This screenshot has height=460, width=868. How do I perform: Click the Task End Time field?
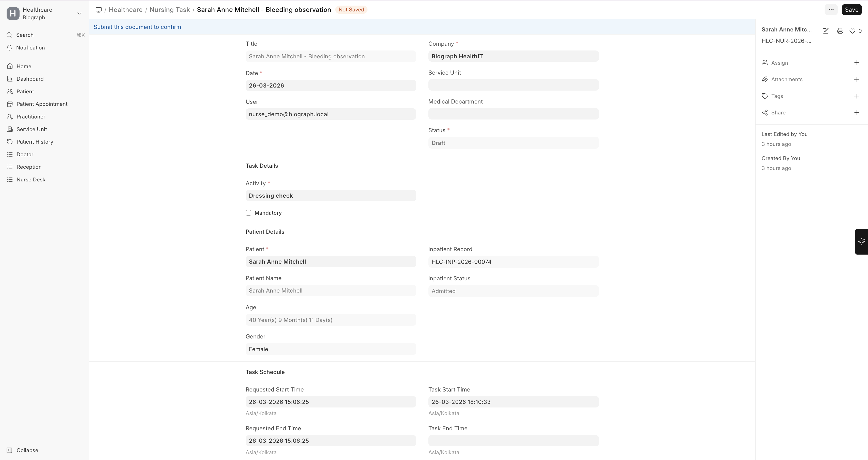click(513, 441)
